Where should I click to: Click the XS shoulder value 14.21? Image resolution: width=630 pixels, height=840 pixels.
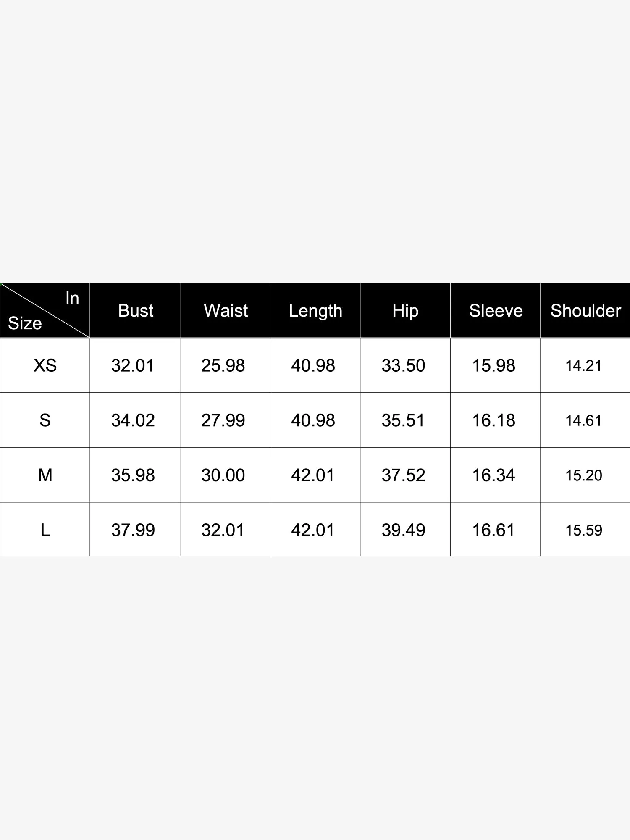click(583, 366)
